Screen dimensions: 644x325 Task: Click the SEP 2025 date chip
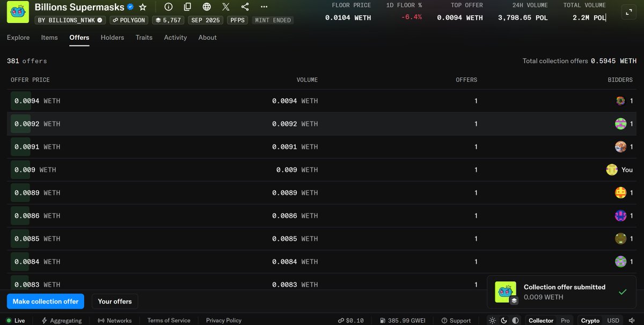point(206,20)
